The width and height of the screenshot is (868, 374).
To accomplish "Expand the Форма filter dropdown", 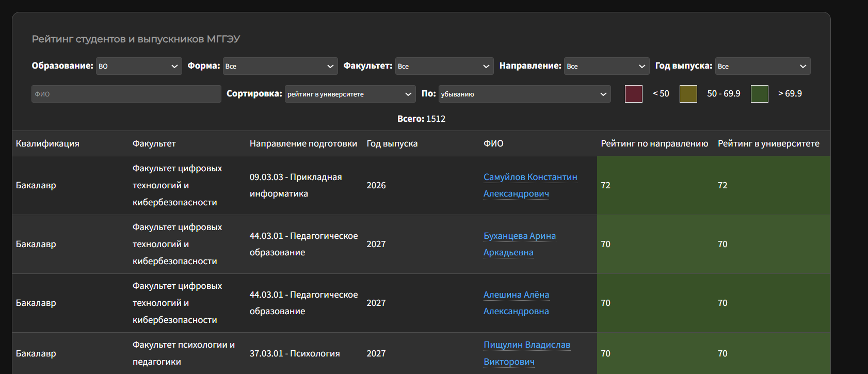I will point(280,66).
